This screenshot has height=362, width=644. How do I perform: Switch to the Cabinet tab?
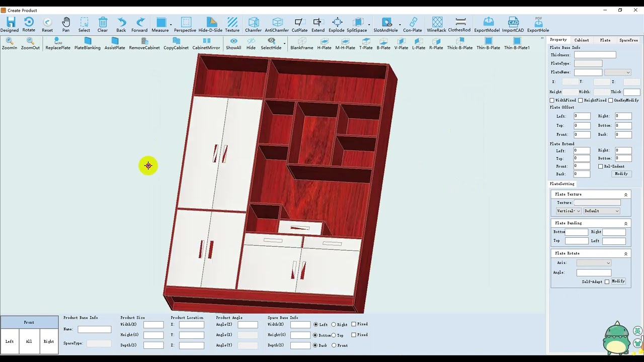coord(582,40)
